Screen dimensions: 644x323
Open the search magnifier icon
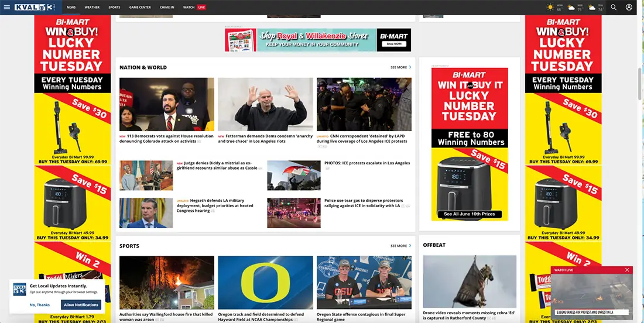pyautogui.click(x=614, y=8)
